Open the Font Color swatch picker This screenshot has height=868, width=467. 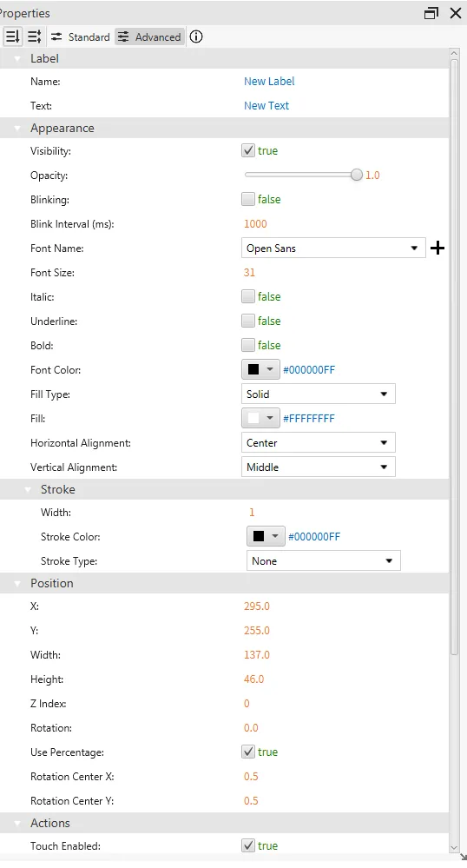click(x=260, y=370)
